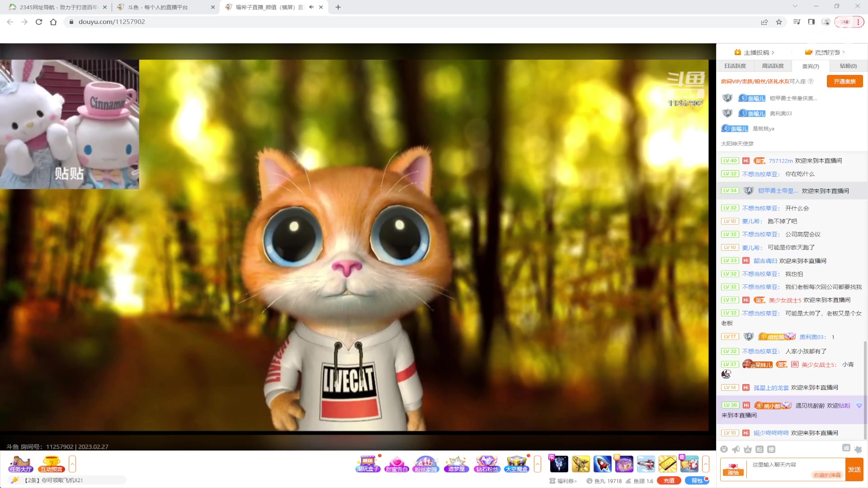868x488 pixels.
Task: Open the emoji picker in chat toolbar
Action: (x=724, y=449)
